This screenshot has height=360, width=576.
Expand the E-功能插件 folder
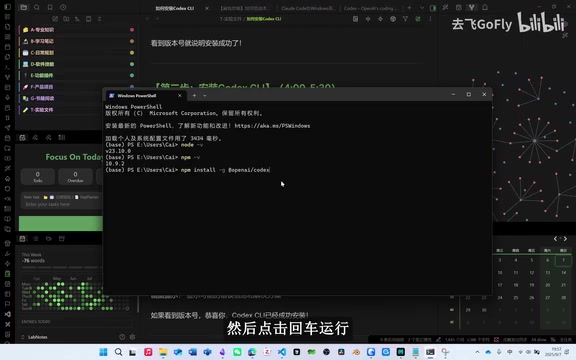click(75, 75)
